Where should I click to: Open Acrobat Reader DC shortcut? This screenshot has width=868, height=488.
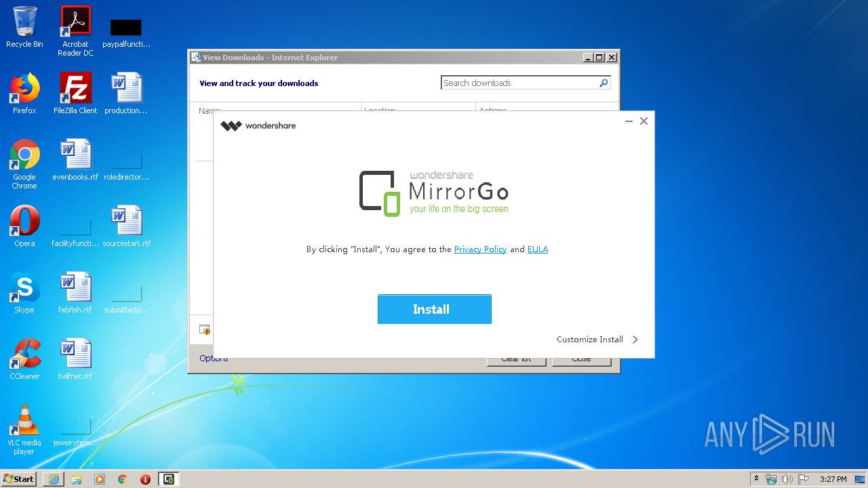(x=75, y=31)
